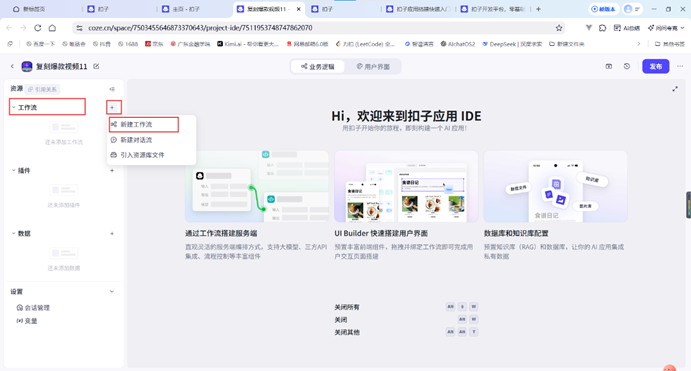Screen dimensions: 691x371
Task: Open the 新建文件夹 bookmarks folder
Action: coord(567,44)
